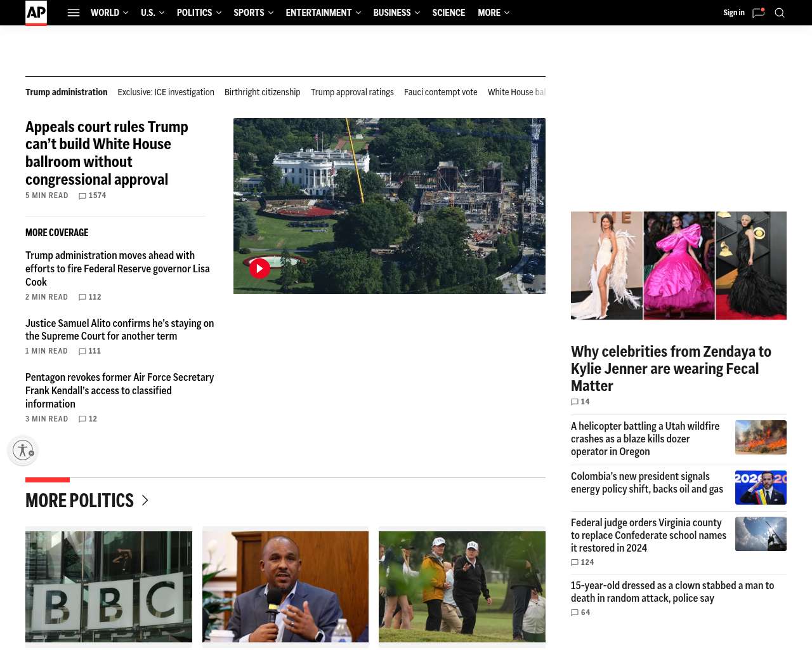Open the More Politics section heading
Viewport: 812px width, 650px height.
(80, 500)
